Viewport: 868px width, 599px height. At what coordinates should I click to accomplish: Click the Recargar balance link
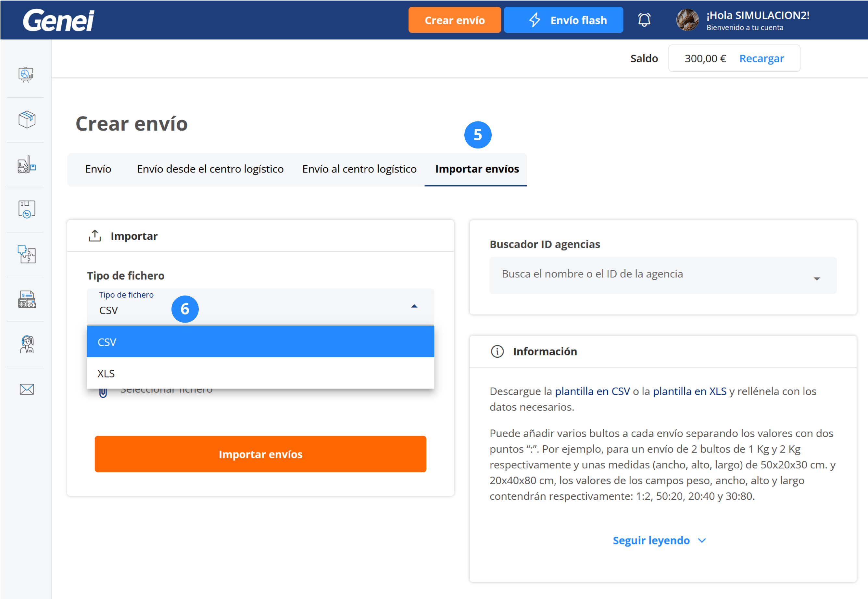point(761,58)
